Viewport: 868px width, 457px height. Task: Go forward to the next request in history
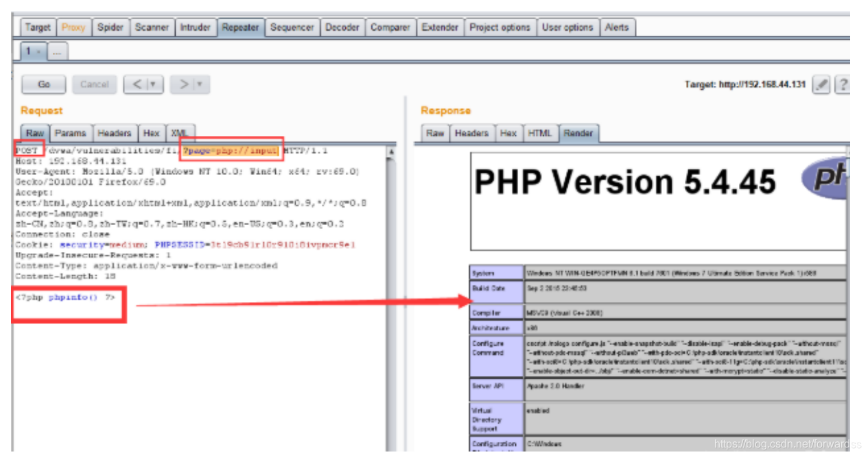(183, 84)
